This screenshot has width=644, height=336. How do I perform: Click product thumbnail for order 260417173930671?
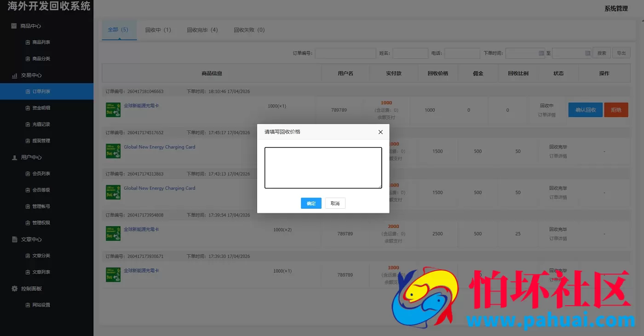click(113, 275)
